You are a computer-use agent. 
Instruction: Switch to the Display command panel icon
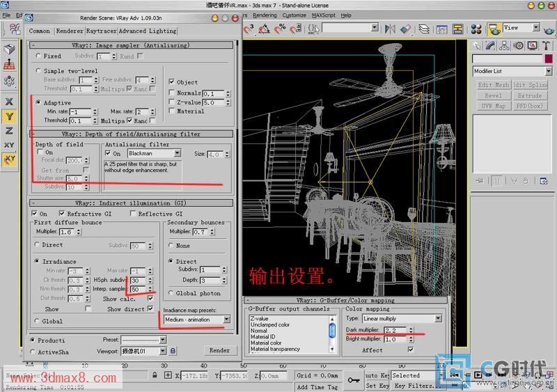(x=532, y=46)
